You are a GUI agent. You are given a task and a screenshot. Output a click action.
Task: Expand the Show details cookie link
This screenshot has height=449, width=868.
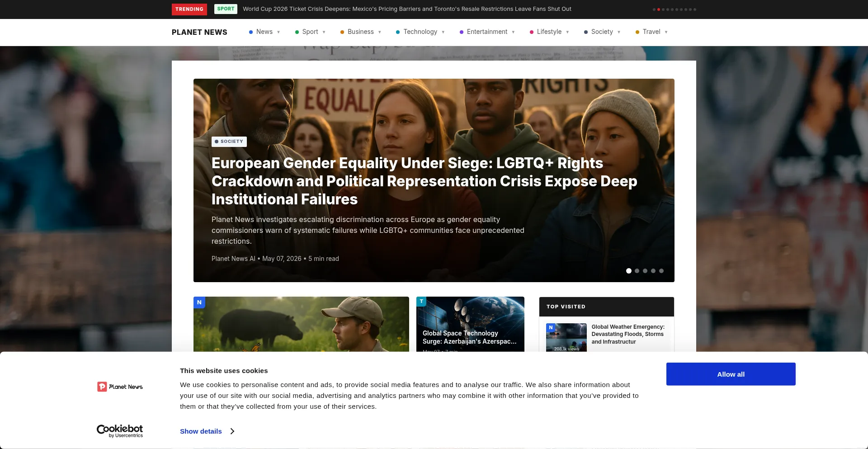[207, 431]
